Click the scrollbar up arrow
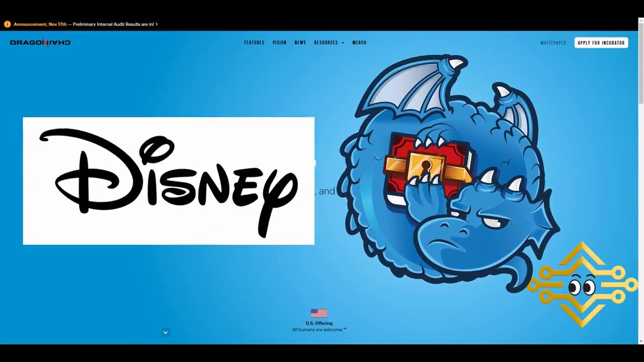Screen dimensions: 644x362 coord(641,21)
